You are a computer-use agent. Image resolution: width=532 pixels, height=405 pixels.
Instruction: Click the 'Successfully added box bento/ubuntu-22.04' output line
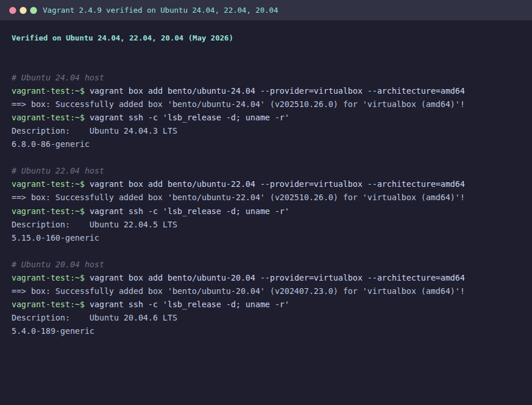click(238, 197)
